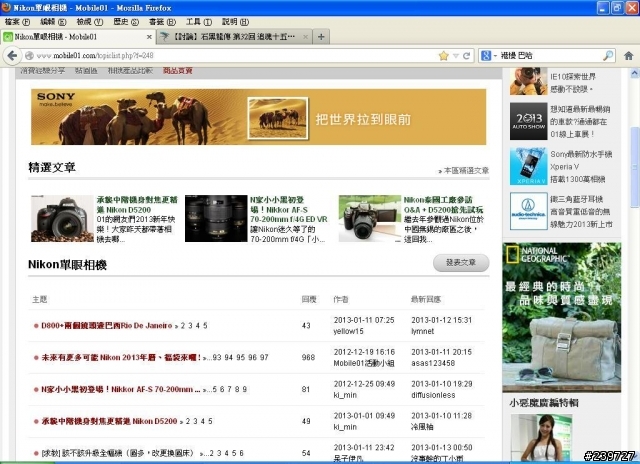The image size is (640, 464).
Task: Open featured article Nikon泰國工廠參訪 Q&A
Action: pos(444,204)
